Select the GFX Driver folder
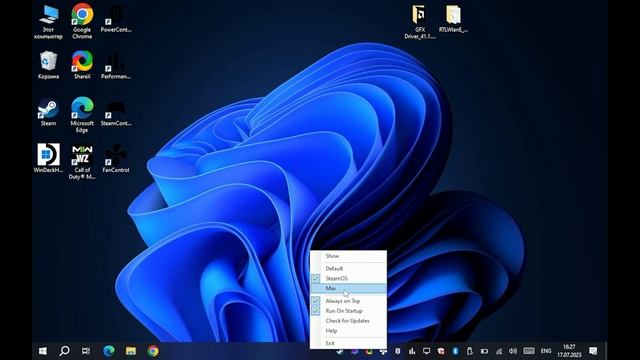640x360 pixels. coord(420,22)
